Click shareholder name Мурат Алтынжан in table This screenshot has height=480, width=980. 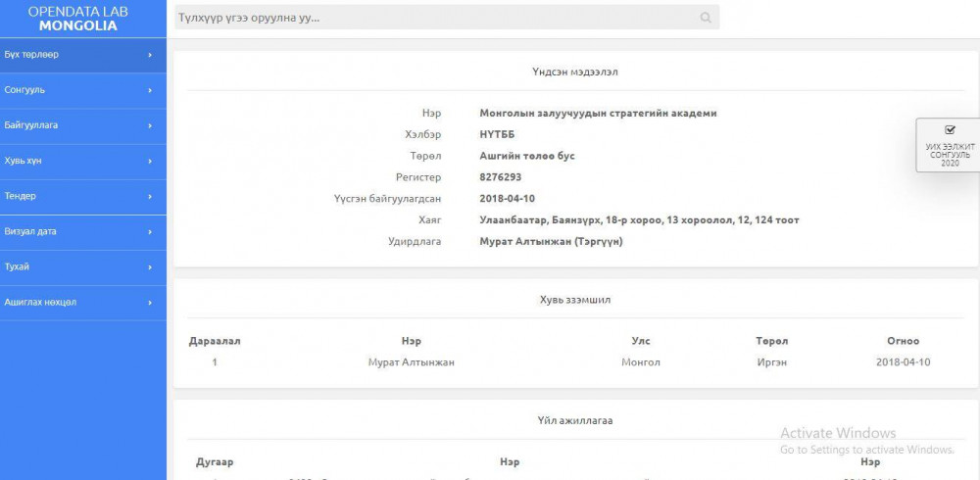[x=412, y=362]
